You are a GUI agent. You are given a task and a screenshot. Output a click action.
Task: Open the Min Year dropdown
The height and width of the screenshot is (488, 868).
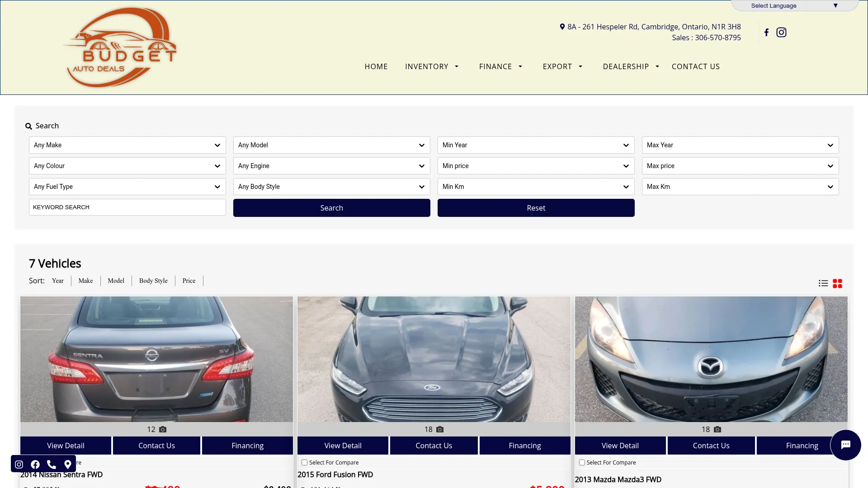pos(536,145)
